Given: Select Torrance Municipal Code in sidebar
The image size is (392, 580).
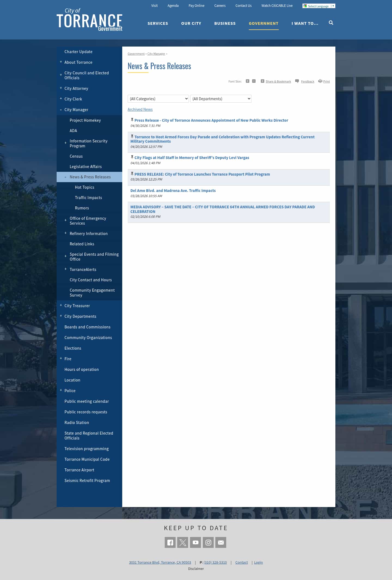Looking at the screenshot, I should coord(87,459).
